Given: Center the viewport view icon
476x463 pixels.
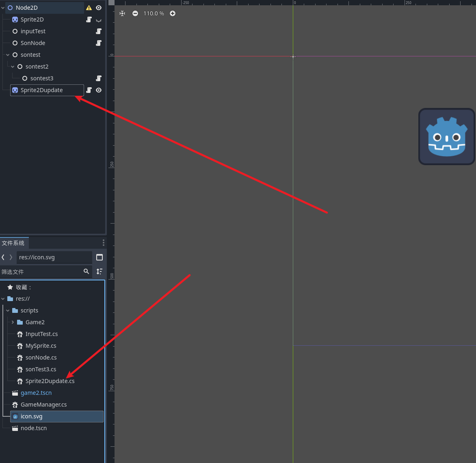Looking at the screenshot, I should [x=122, y=13].
